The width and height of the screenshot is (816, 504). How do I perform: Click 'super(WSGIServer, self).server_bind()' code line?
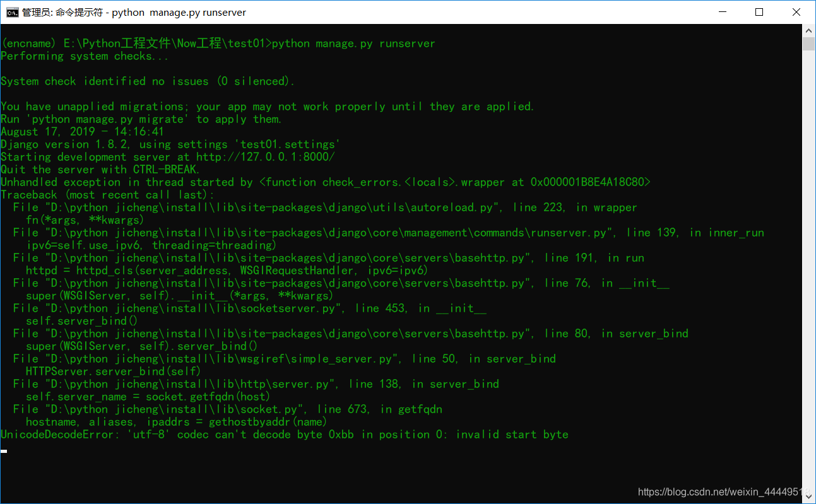142,346
